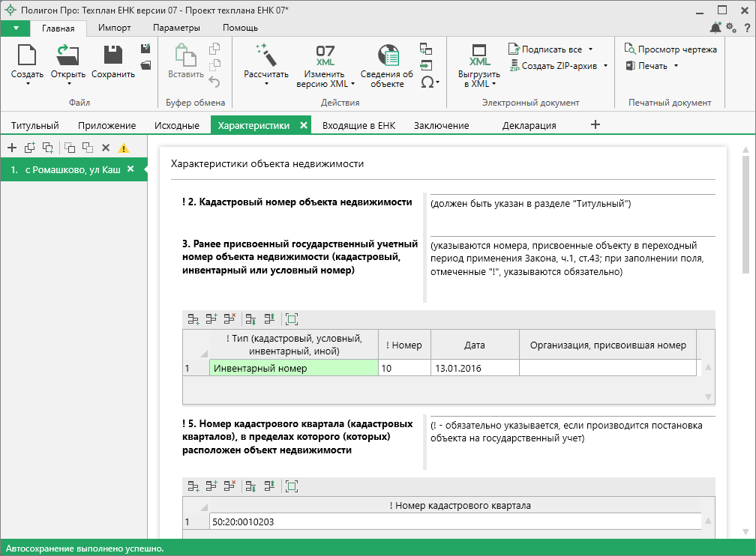Click Выгрузить в XML icon

[480, 55]
